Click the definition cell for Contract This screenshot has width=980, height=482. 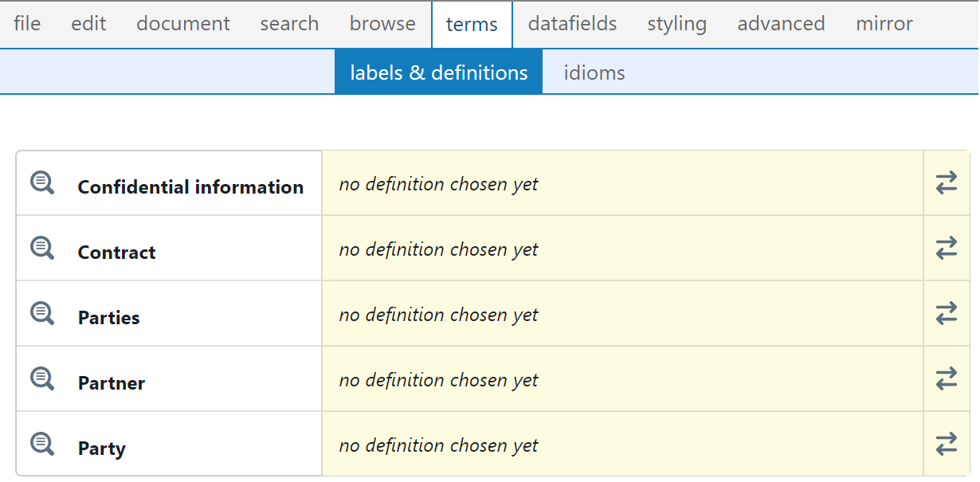click(622, 249)
